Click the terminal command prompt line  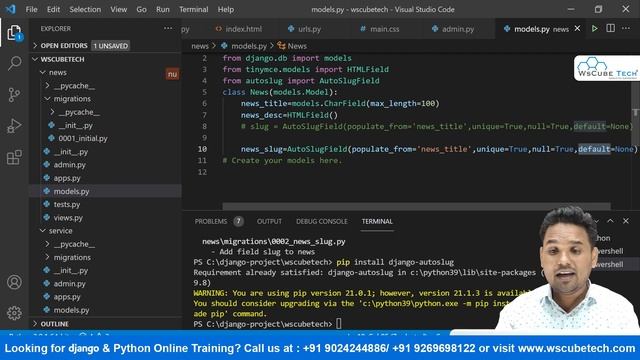[x=267, y=324]
